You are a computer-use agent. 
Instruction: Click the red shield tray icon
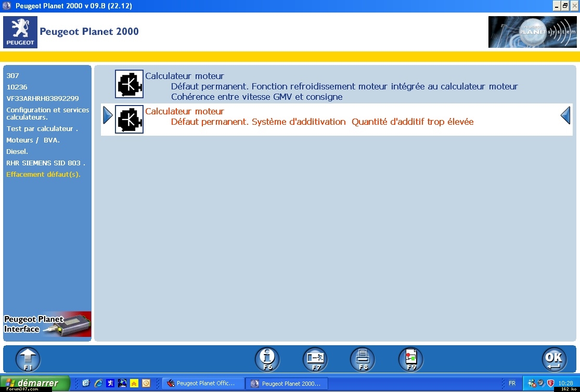(551, 384)
